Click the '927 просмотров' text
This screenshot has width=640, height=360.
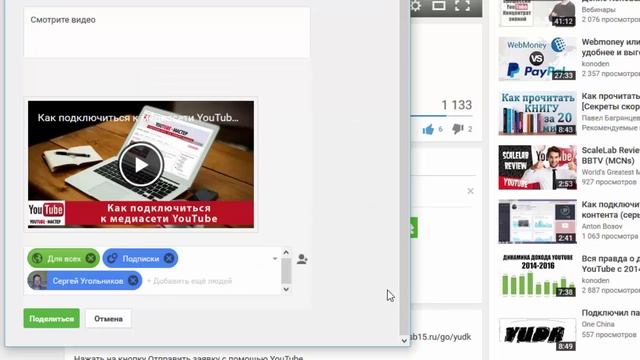[609, 182]
